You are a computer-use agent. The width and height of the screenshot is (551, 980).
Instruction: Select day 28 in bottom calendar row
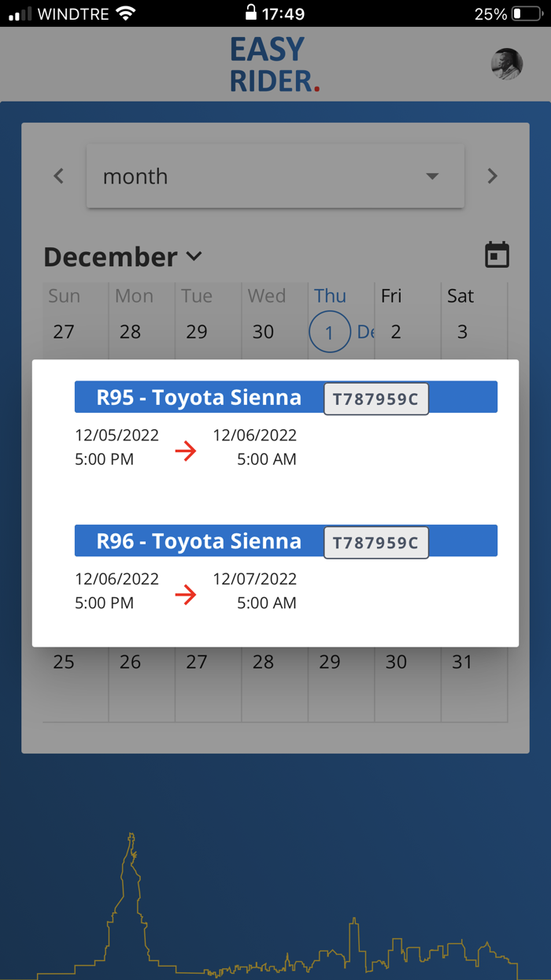tap(263, 662)
